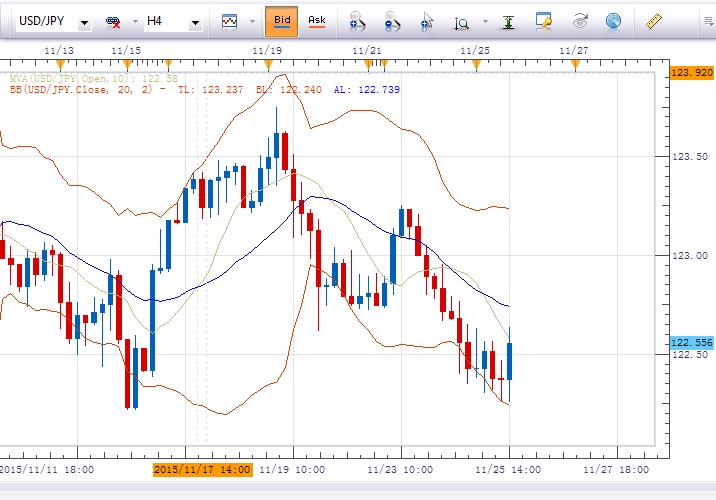Click the 11/19 10:00 time axis label

[292, 469]
